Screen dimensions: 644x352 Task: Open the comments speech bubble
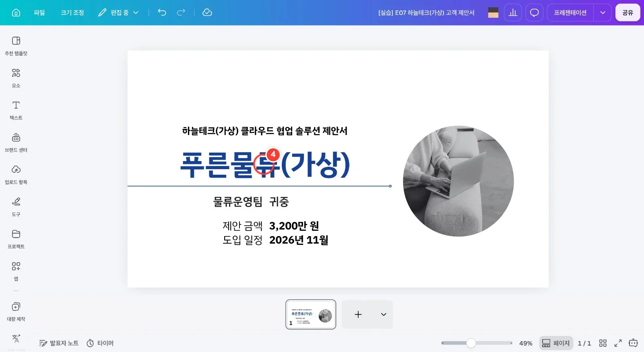click(534, 12)
